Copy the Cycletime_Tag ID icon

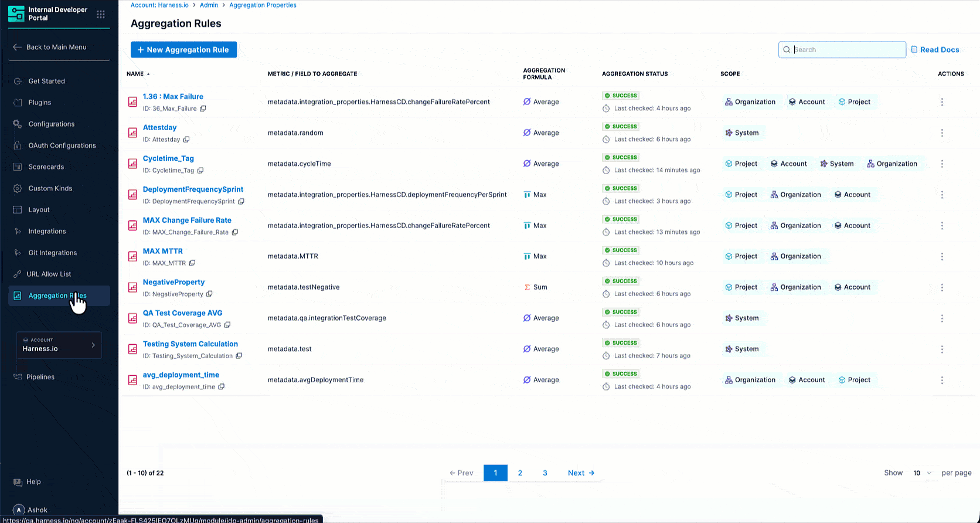click(x=200, y=171)
